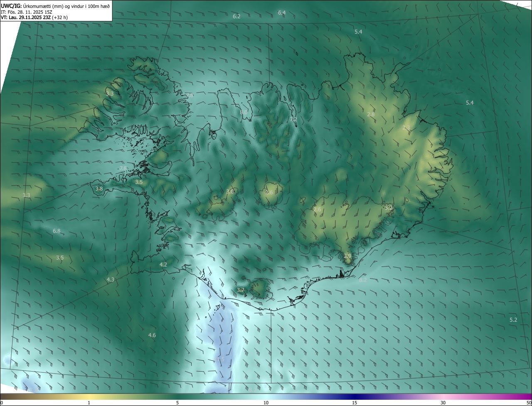Click the 4.3 value label on the map
Viewport: 532px width, 406px height.
tap(110, 280)
